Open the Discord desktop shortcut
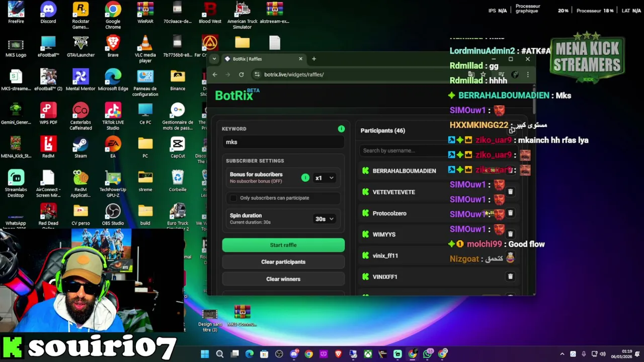This screenshot has height=362, width=644. [x=48, y=13]
